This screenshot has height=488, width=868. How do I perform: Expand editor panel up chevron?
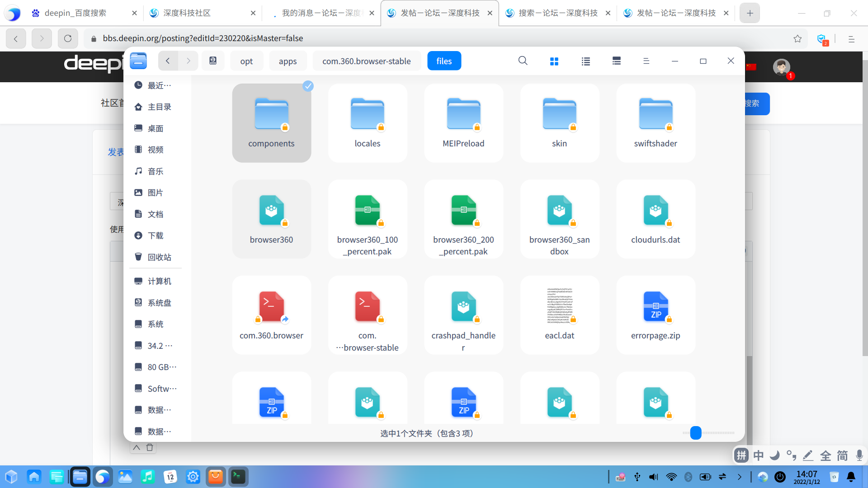[x=137, y=447]
